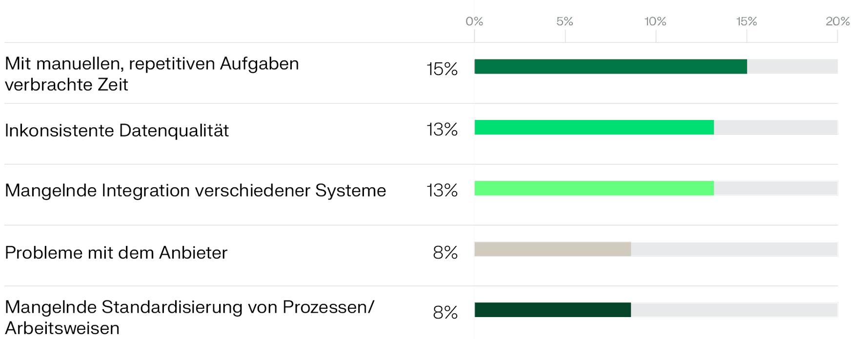Click the light green Mangelnde Integration bar
Image resolution: width=868 pixels, height=339 pixels.
coord(594,188)
